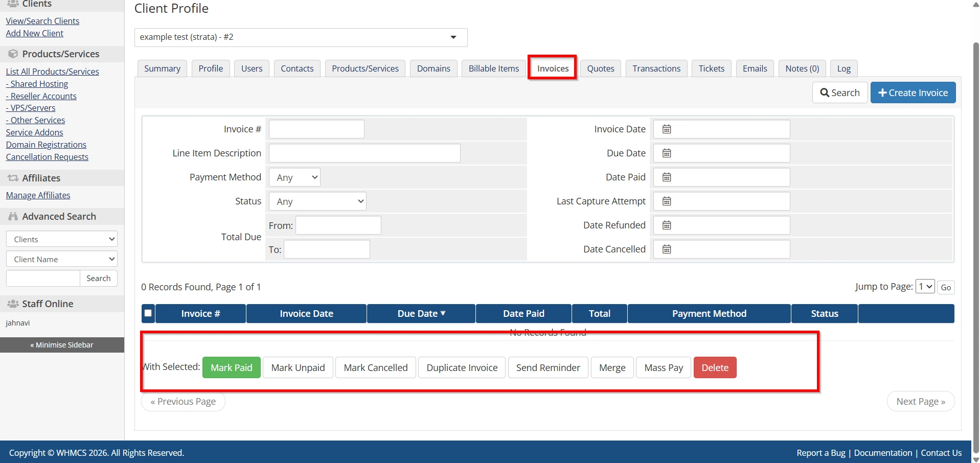This screenshot has width=980, height=463.
Task: Click the Date Cancelled calendar icon
Action: (667, 249)
